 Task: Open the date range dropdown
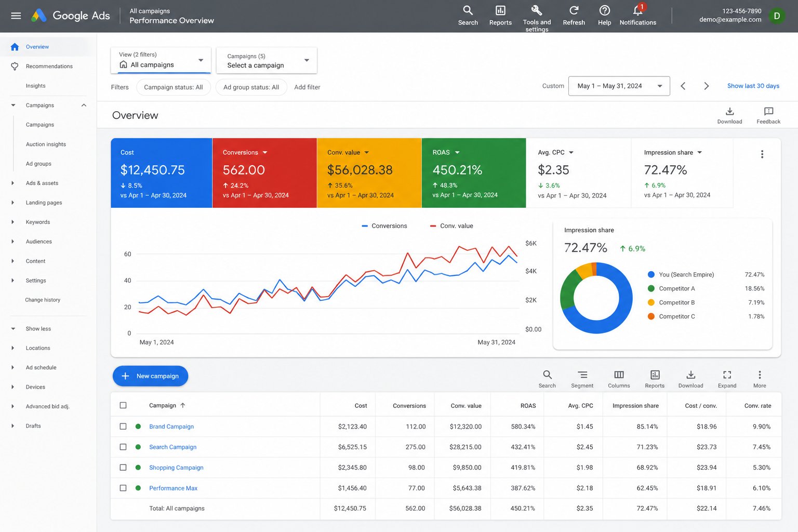(619, 86)
